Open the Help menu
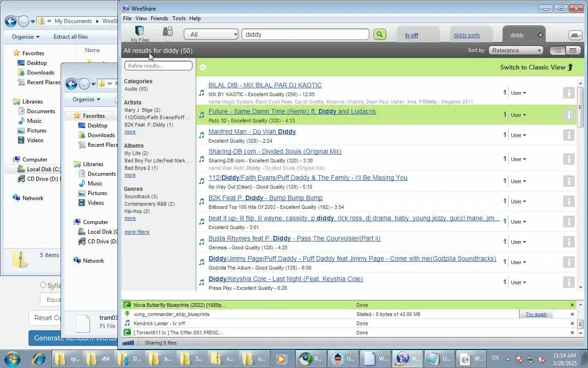This screenshot has width=588, height=368. [x=195, y=18]
